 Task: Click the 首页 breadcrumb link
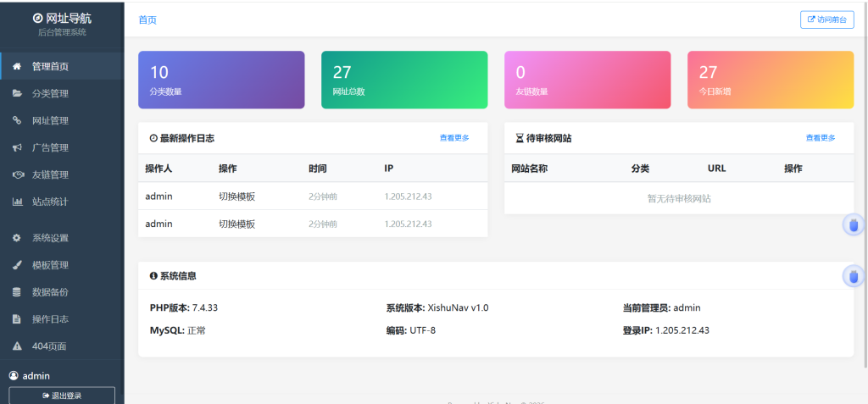[x=147, y=20]
